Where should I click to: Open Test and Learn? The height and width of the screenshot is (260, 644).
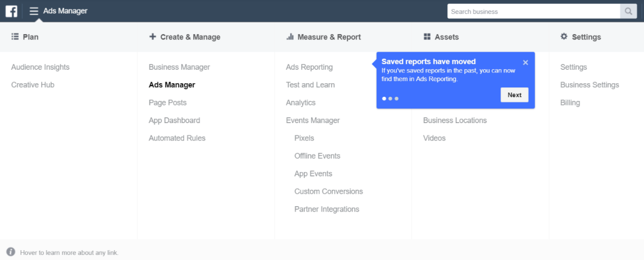[x=310, y=85]
